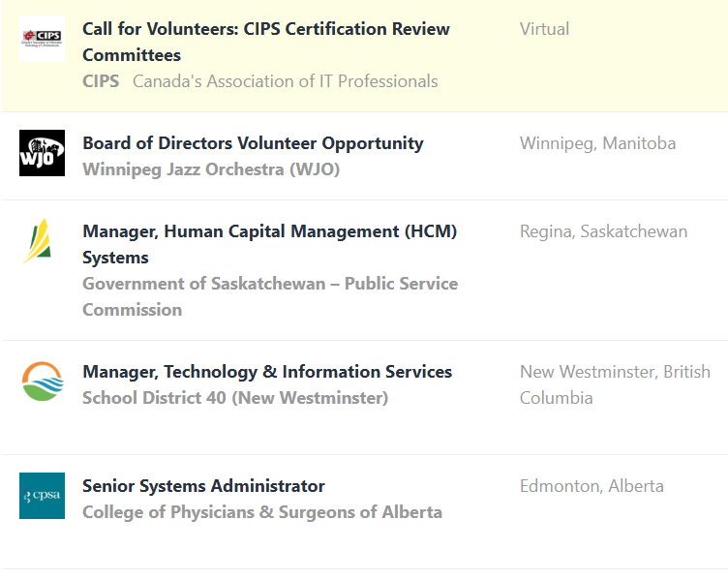
Task: Click the School District 40 logo
Action: [x=42, y=382]
